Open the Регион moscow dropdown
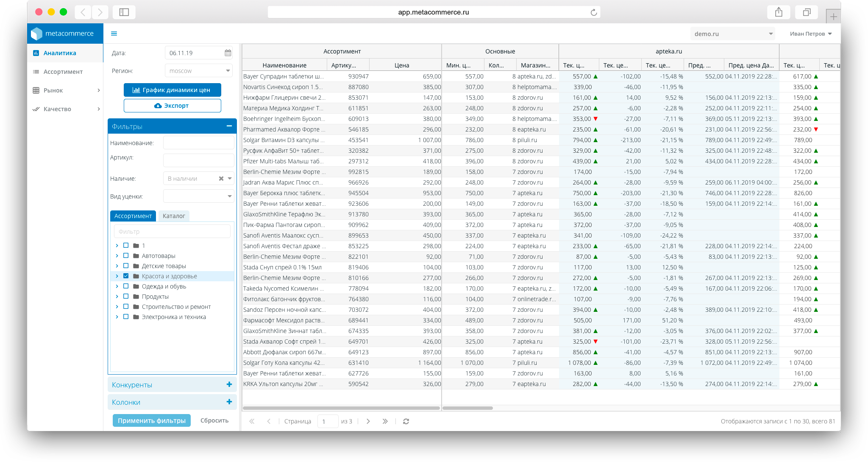Image resolution: width=868 pixels, height=462 pixels. pos(199,71)
